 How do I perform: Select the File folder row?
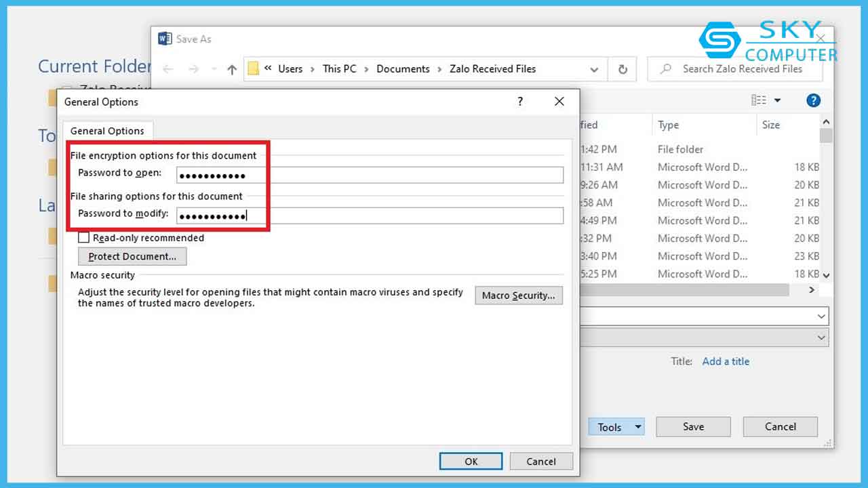(x=700, y=149)
